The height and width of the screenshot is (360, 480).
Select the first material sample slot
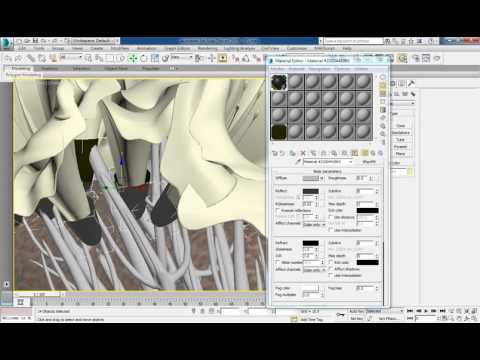pos(279,82)
